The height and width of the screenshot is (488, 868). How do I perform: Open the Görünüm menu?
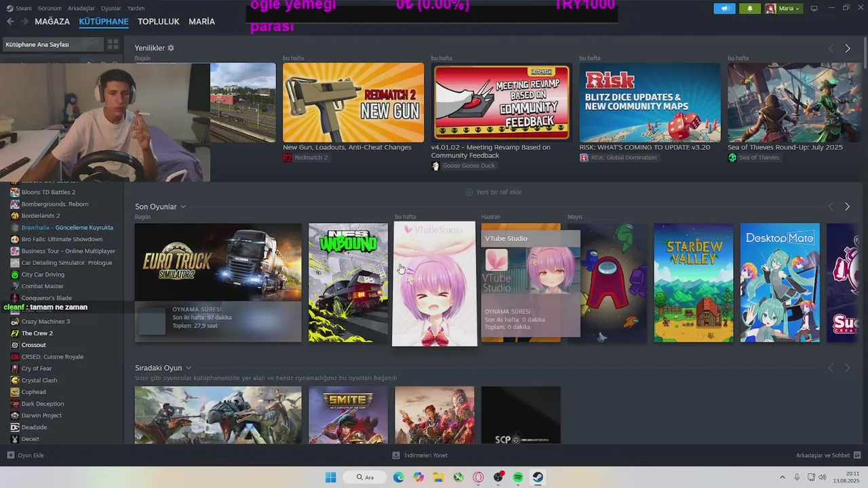pyautogui.click(x=50, y=8)
